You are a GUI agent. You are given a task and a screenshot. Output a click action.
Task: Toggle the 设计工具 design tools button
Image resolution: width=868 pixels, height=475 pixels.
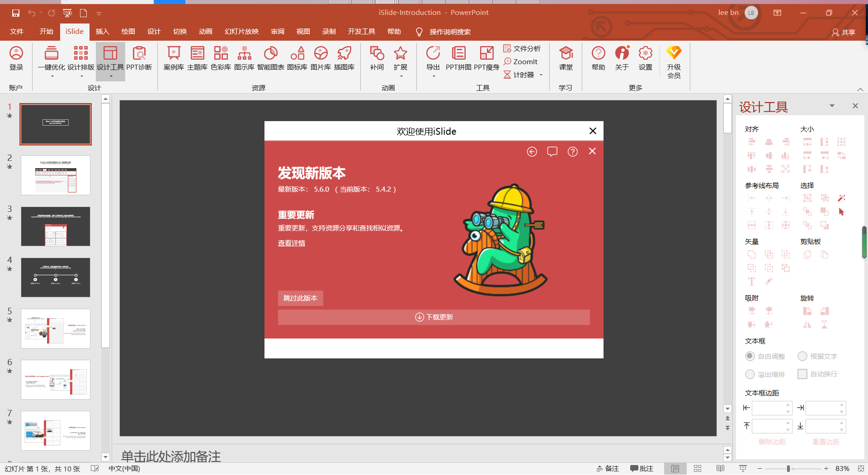coord(110,61)
